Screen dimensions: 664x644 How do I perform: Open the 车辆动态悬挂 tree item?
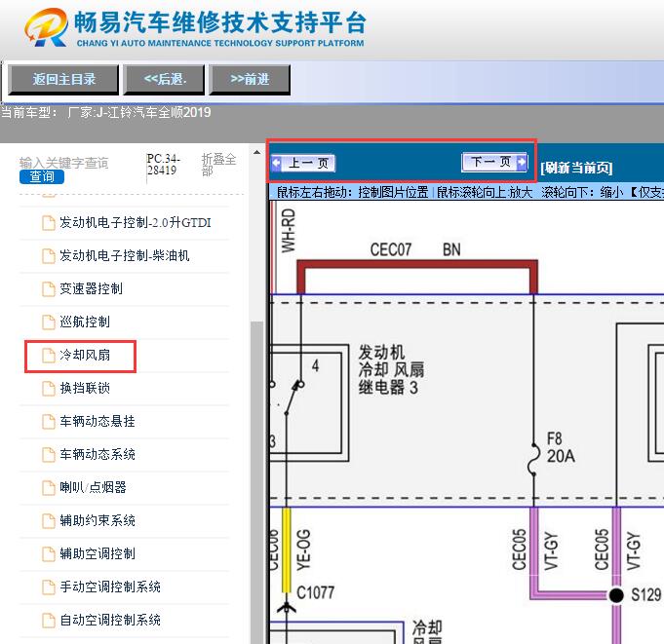[x=98, y=421]
